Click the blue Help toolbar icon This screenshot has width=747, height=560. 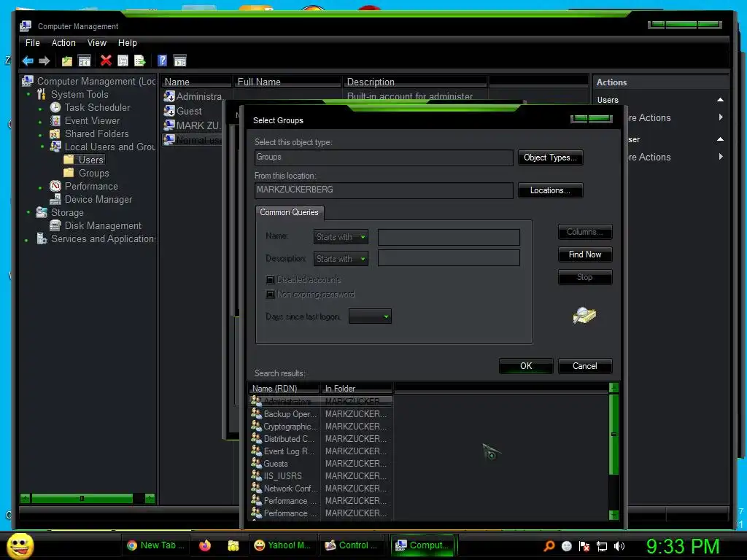[162, 61]
